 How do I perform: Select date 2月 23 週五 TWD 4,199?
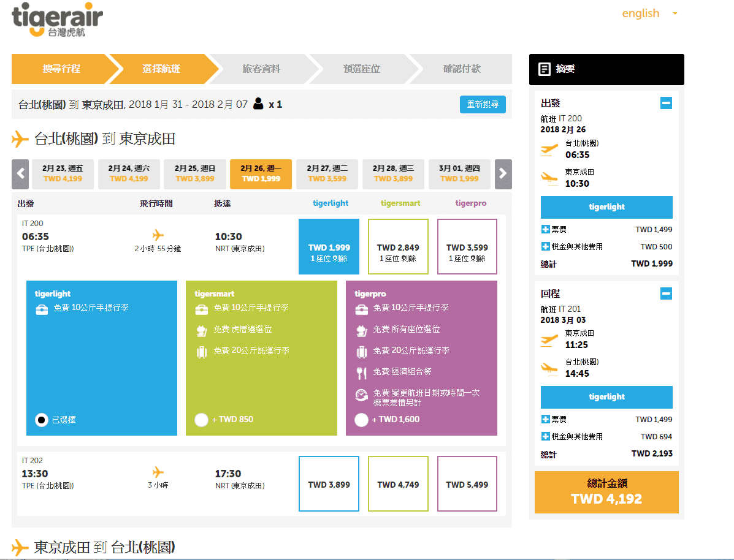pos(63,174)
